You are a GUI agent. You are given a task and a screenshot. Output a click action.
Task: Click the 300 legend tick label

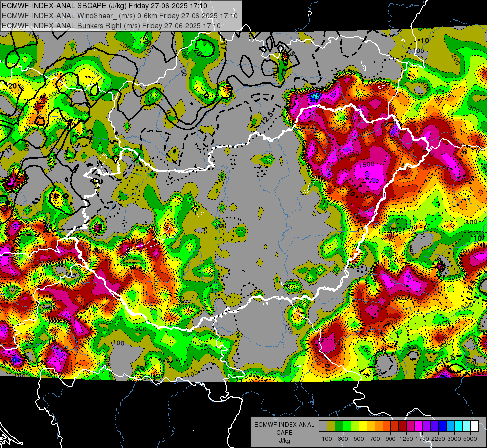[x=343, y=439]
